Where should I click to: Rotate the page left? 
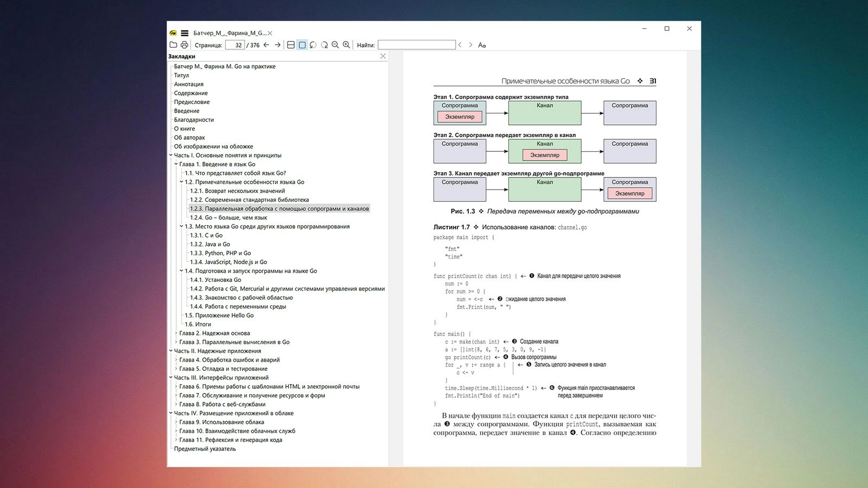tap(313, 45)
